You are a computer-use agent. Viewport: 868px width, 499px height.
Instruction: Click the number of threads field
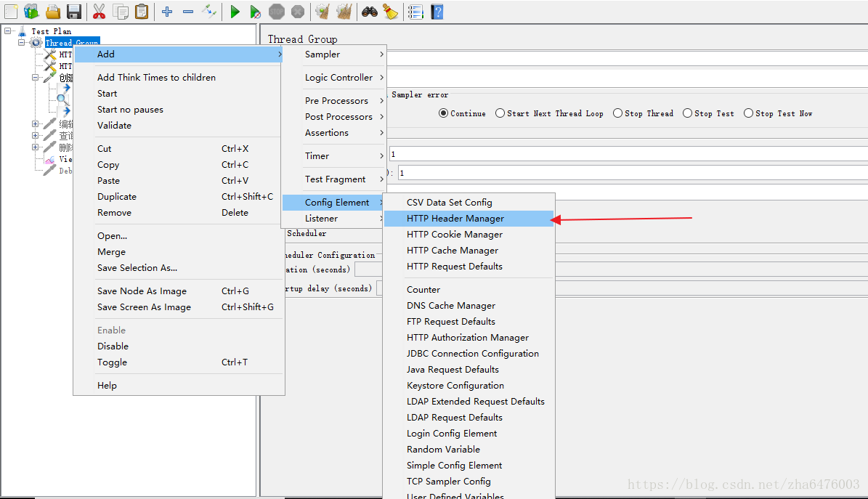[x=628, y=154]
